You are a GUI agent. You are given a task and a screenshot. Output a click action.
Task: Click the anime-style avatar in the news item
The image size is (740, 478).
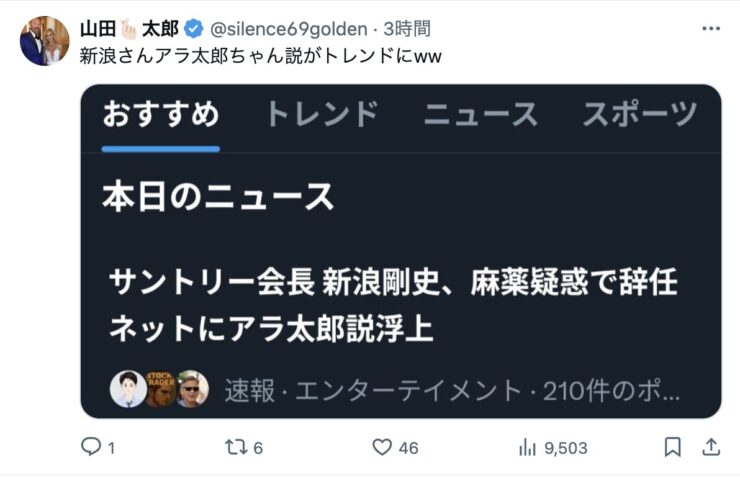[x=128, y=389]
